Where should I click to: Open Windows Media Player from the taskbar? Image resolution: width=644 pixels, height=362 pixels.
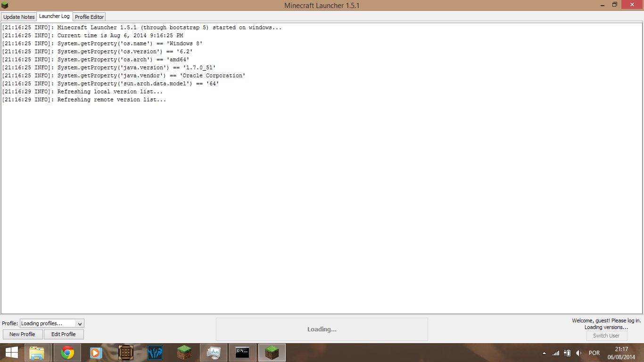coord(96,353)
